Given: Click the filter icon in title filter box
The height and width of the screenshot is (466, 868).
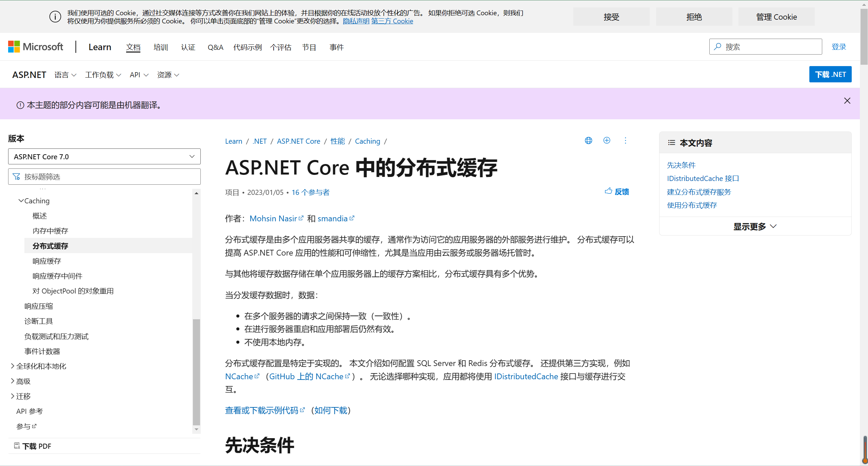Looking at the screenshot, I should click(x=16, y=177).
